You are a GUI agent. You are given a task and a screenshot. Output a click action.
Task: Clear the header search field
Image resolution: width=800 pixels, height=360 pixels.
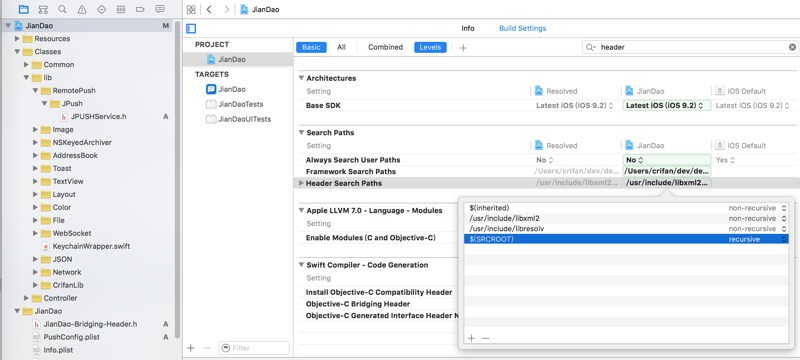tap(792, 47)
